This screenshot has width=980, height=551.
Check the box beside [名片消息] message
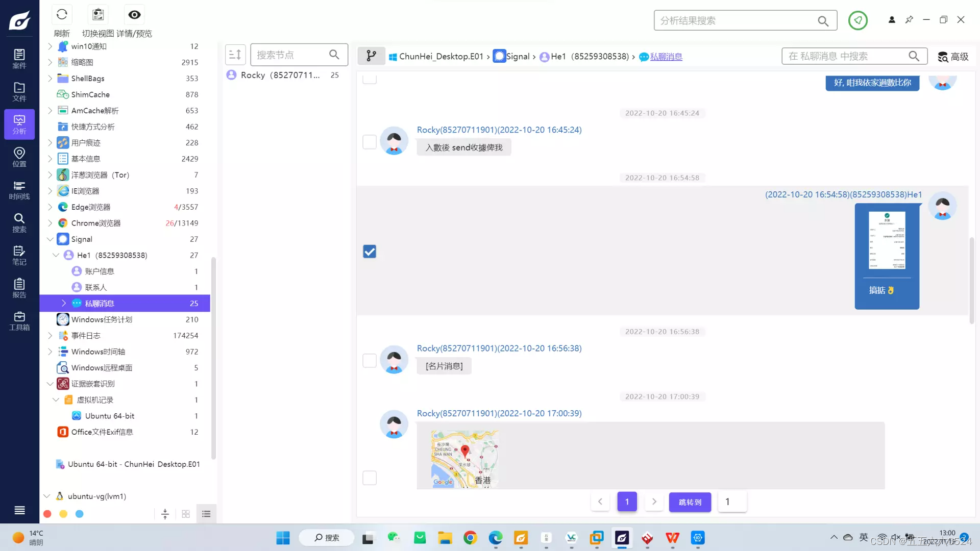point(370,361)
